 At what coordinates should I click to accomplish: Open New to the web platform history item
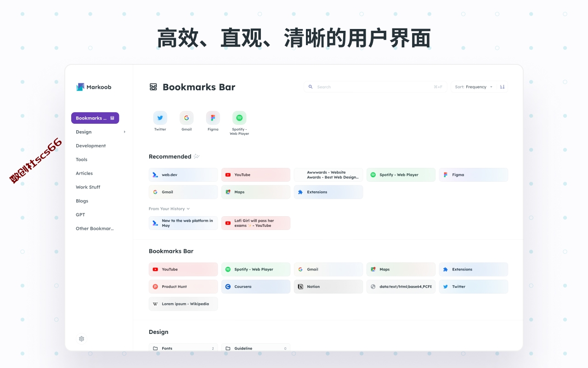click(183, 223)
